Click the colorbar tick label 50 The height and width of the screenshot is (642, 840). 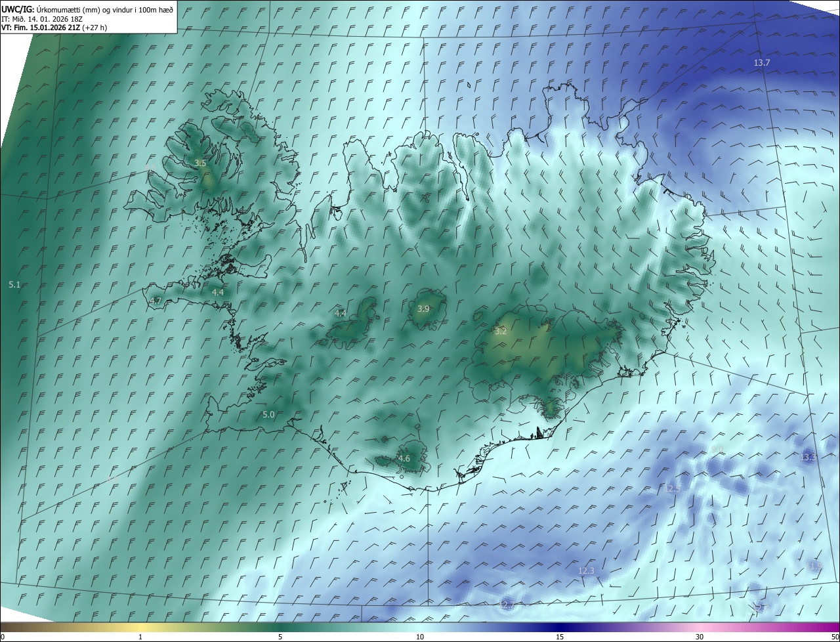tap(835, 637)
